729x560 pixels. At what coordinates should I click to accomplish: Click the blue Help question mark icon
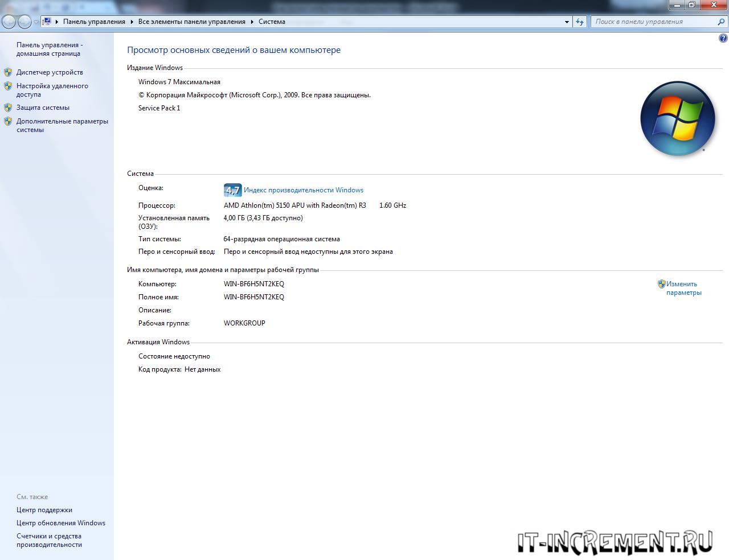coord(723,39)
